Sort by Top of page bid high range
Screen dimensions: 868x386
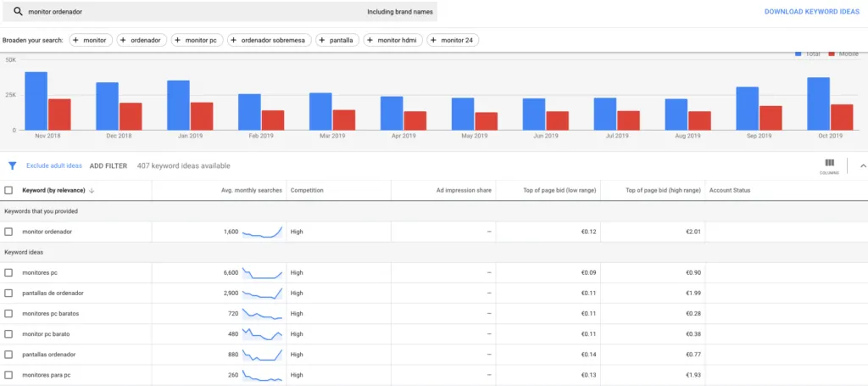point(663,191)
